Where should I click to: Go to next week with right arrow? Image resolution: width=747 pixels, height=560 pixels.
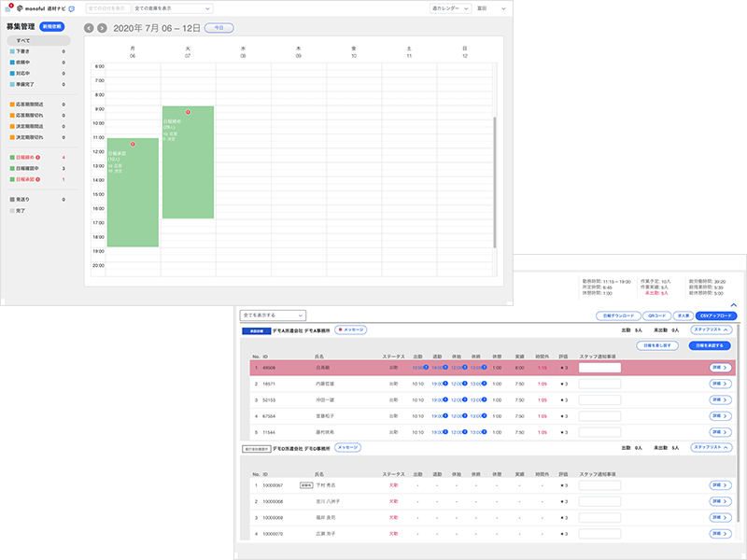(101, 28)
